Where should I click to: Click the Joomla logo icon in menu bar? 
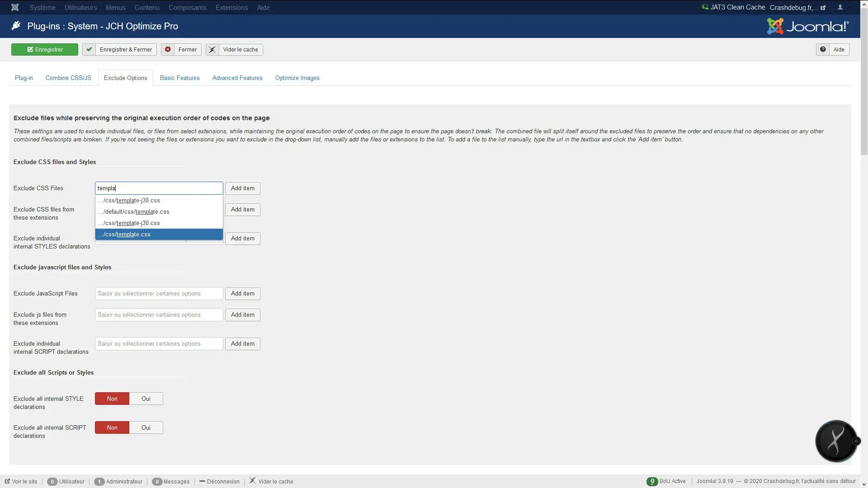(15, 7)
